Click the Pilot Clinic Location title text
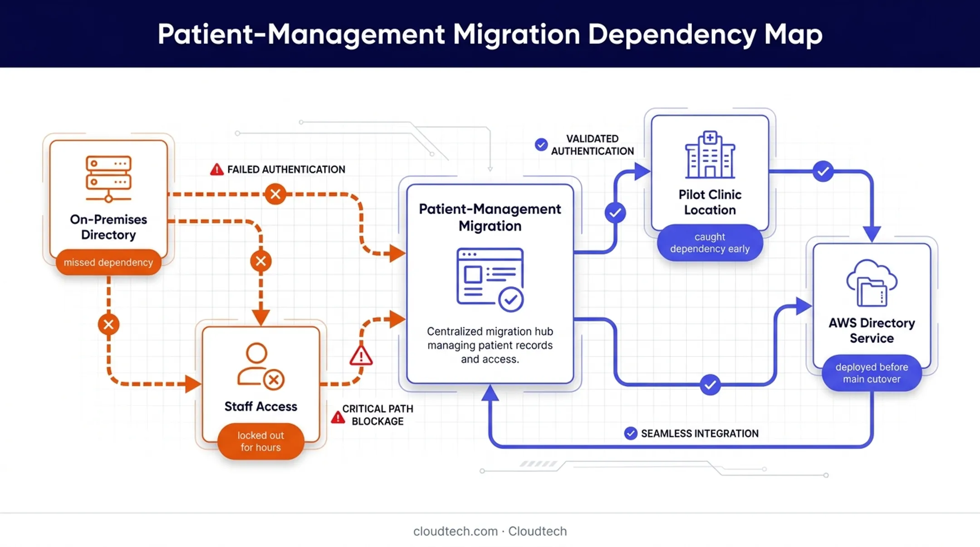Viewport: 980px width, 547px height. pos(710,202)
